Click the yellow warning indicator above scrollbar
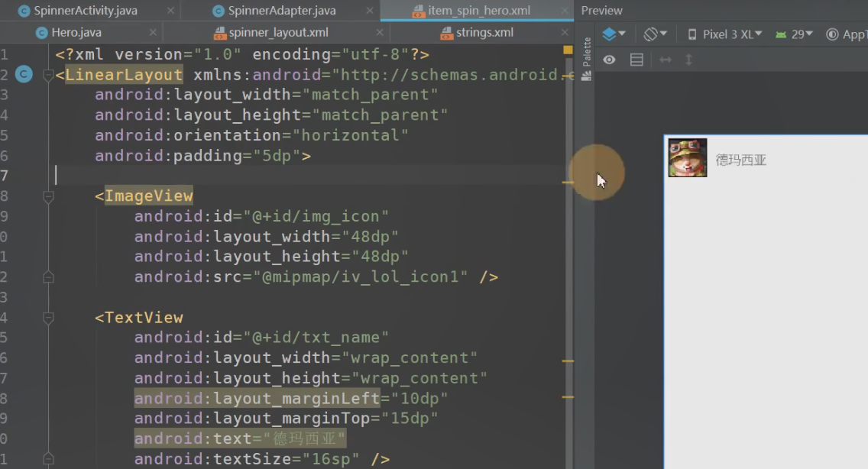 (x=568, y=50)
